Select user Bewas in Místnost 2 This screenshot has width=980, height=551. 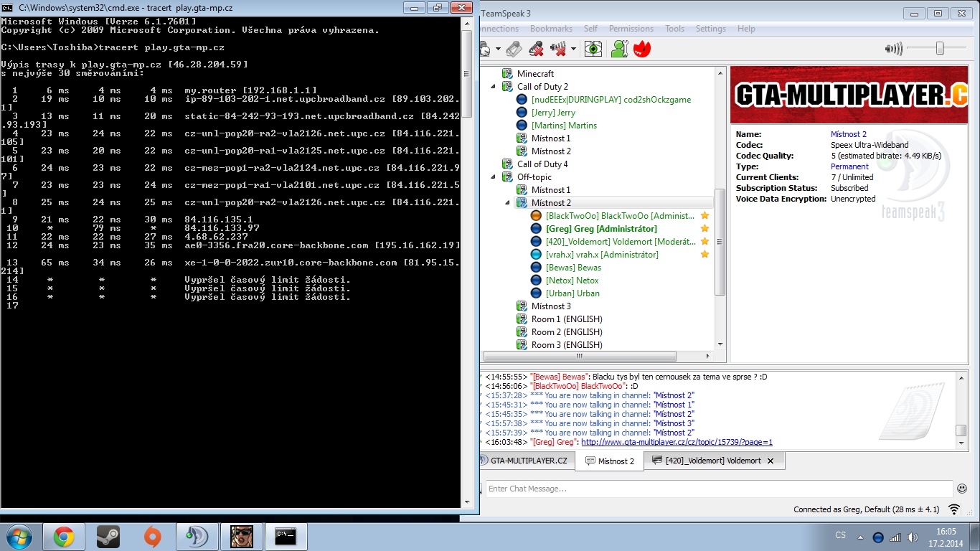pyautogui.click(x=573, y=268)
